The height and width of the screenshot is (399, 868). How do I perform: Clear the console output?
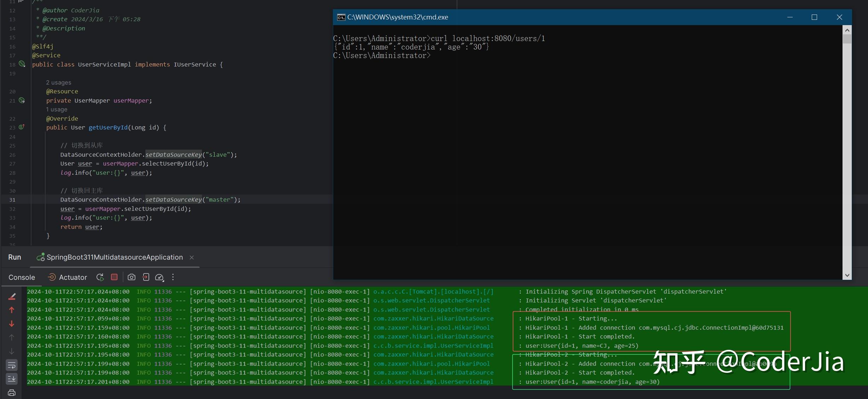12,296
